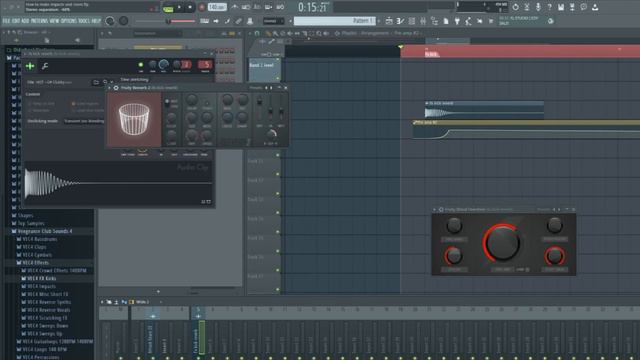
Task: Click the large center knob in Fruity Blood Overdrive
Action: click(502, 242)
